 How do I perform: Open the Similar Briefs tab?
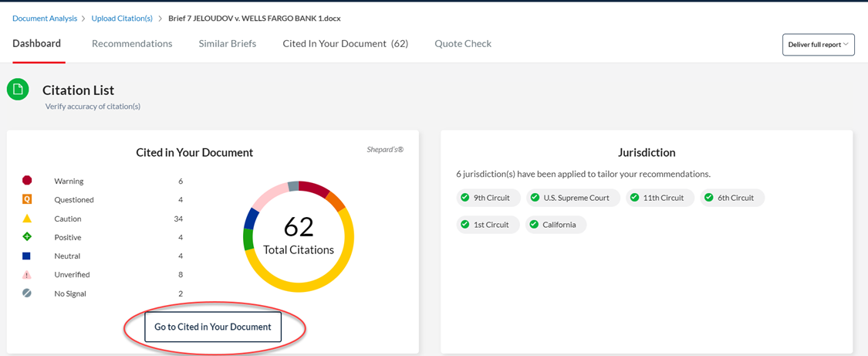(x=228, y=44)
